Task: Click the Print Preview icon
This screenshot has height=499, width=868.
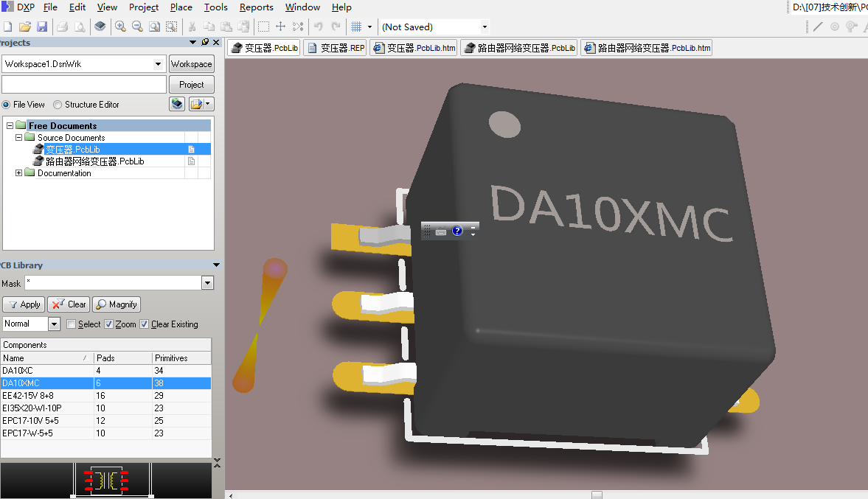Action: pos(80,27)
